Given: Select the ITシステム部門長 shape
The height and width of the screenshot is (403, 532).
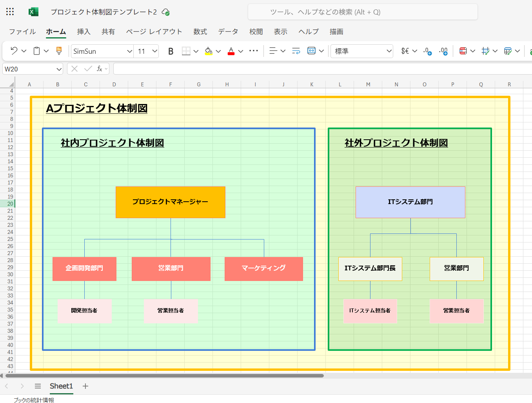Looking at the screenshot, I should click(x=370, y=269).
